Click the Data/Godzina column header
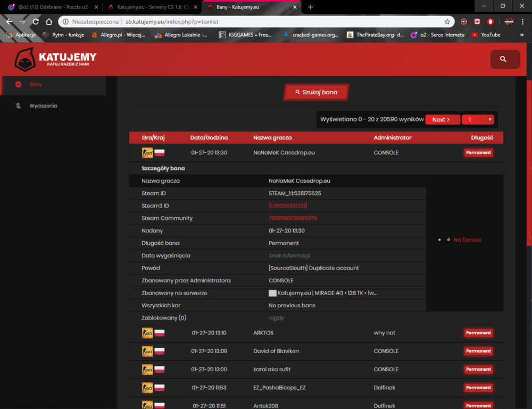The width and height of the screenshot is (532, 409). pos(209,137)
